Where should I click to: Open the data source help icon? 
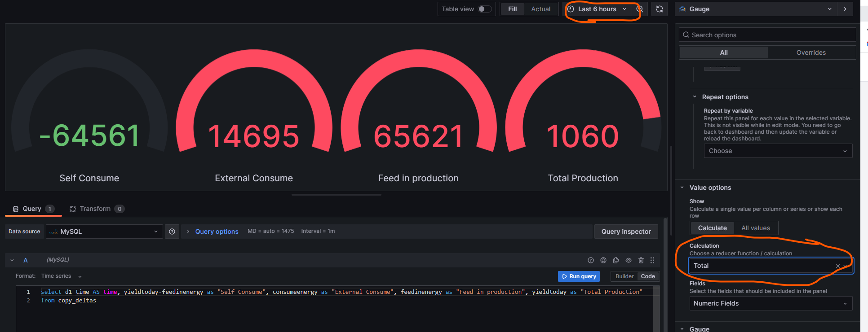coord(172,232)
